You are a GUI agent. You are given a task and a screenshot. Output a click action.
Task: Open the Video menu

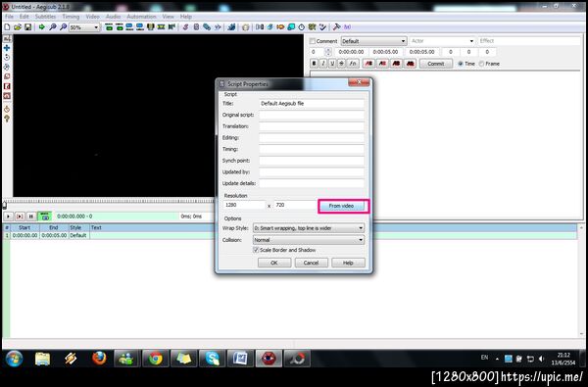tap(92, 17)
